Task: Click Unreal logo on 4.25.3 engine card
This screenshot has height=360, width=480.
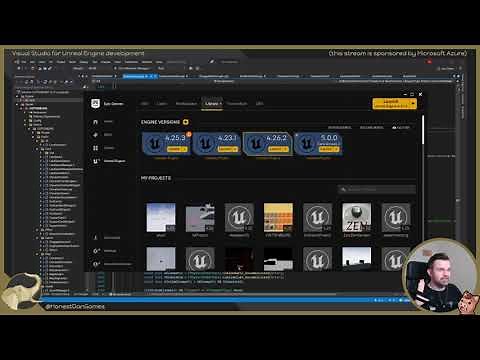Action: click(x=154, y=144)
